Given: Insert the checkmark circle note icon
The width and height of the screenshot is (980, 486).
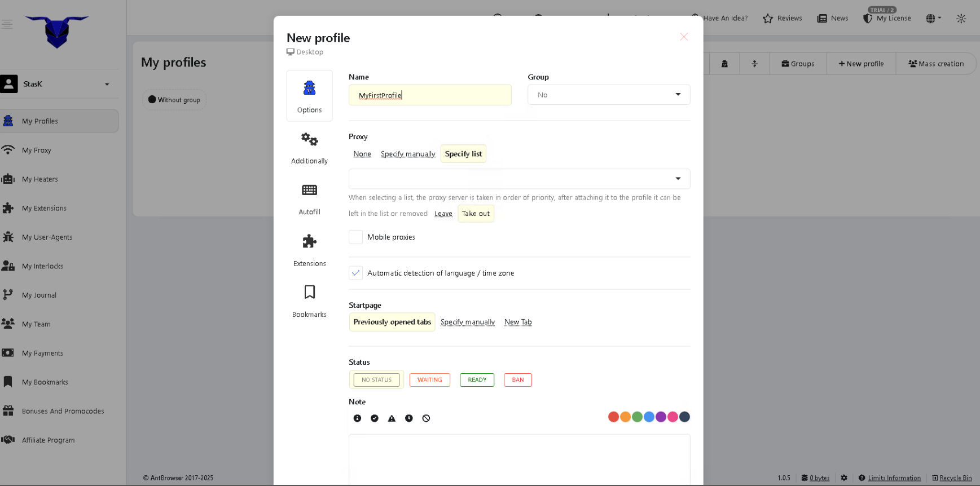Looking at the screenshot, I should (x=375, y=418).
